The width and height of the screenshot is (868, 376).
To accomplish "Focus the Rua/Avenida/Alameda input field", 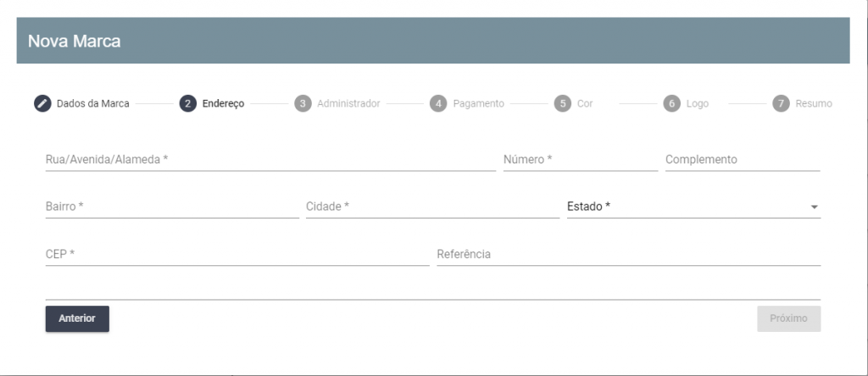I will (270, 159).
